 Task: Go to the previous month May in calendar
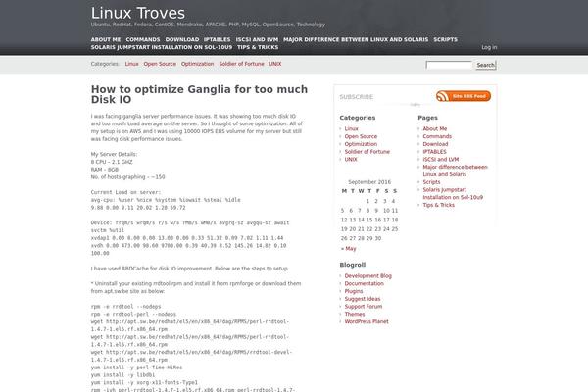click(348, 248)
